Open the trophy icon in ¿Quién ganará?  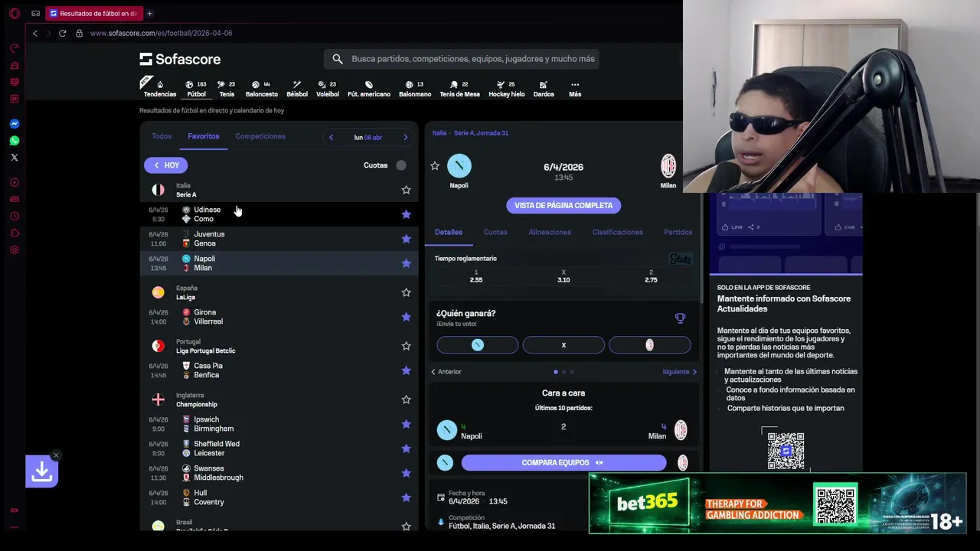click(x=680, y=318)
